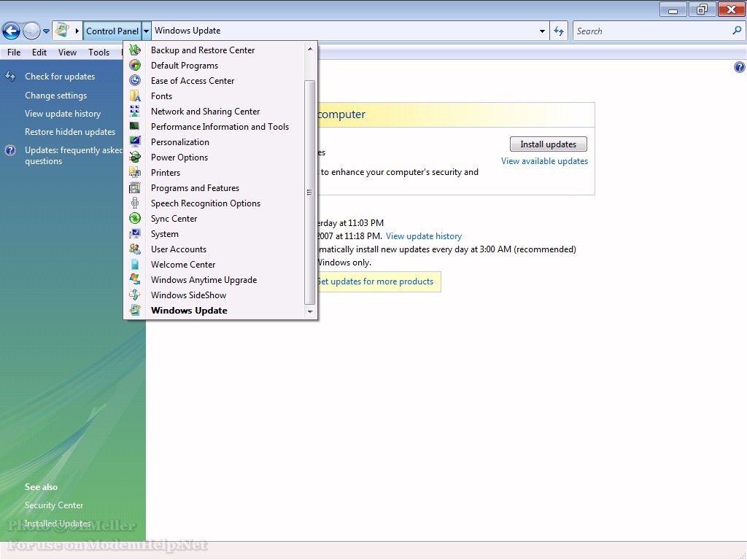Click the Windows SideShow icon

pos(135,295)
